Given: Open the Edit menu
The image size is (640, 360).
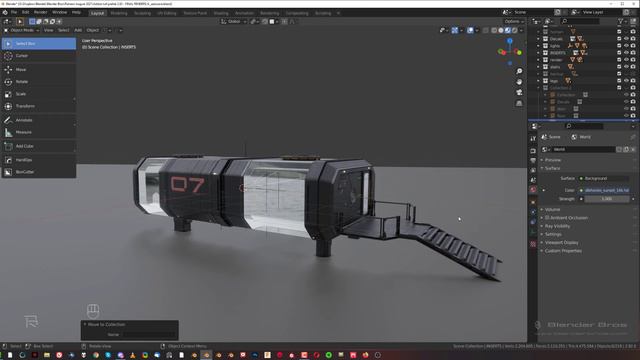Looking at the screenshot, I should (x=25, y=13).
